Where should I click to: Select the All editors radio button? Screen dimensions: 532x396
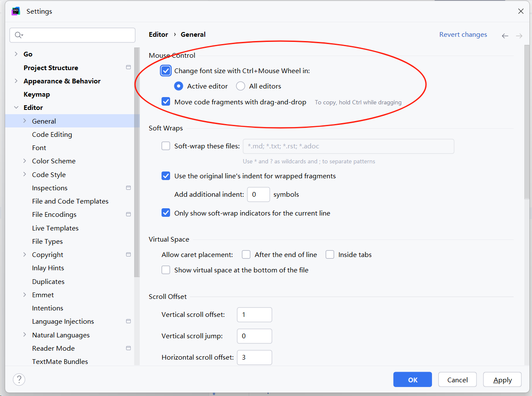(x=241, y=86)
